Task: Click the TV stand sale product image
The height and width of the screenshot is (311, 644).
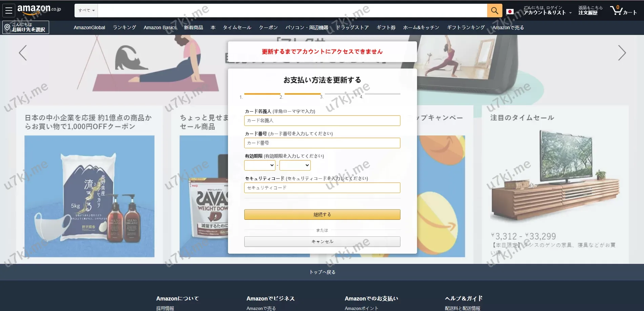Action: tap(555, 176)
